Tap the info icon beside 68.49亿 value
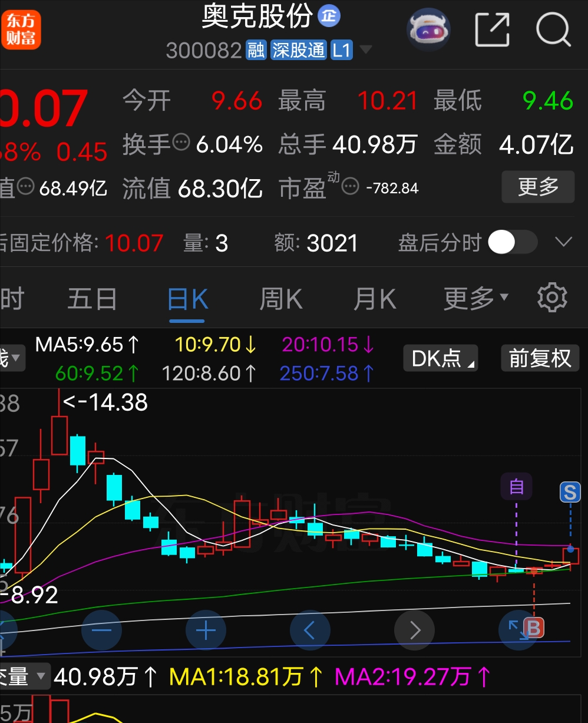The image size is (588, 723). 25,187
